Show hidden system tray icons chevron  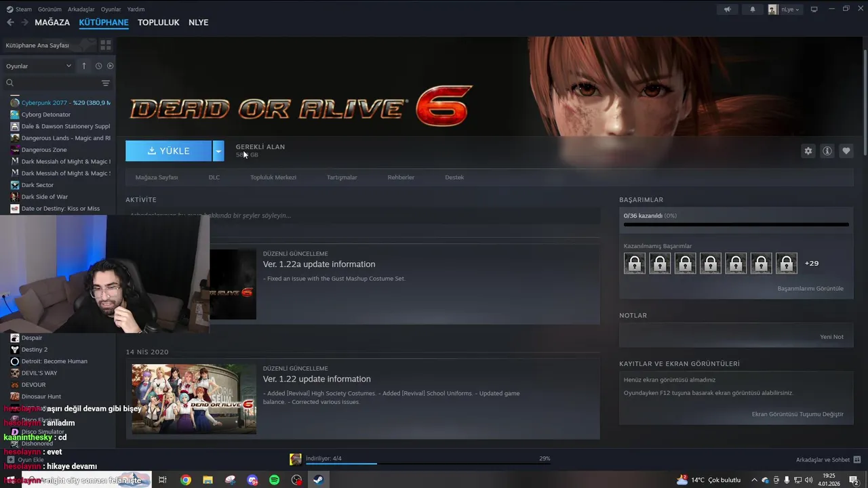(x=754, y=480)
